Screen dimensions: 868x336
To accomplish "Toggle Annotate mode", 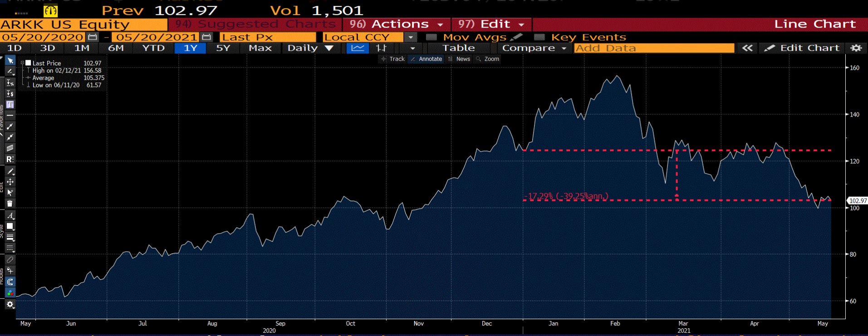I will 426,59.
